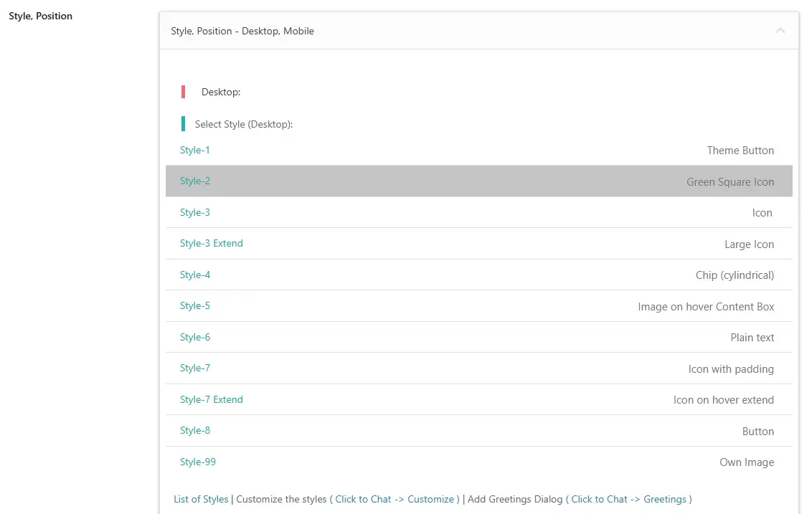This screenshot has height=514, width=812.
Task: Click the 'Select Style (Desktop):' heading
Action: click(244, 124)
